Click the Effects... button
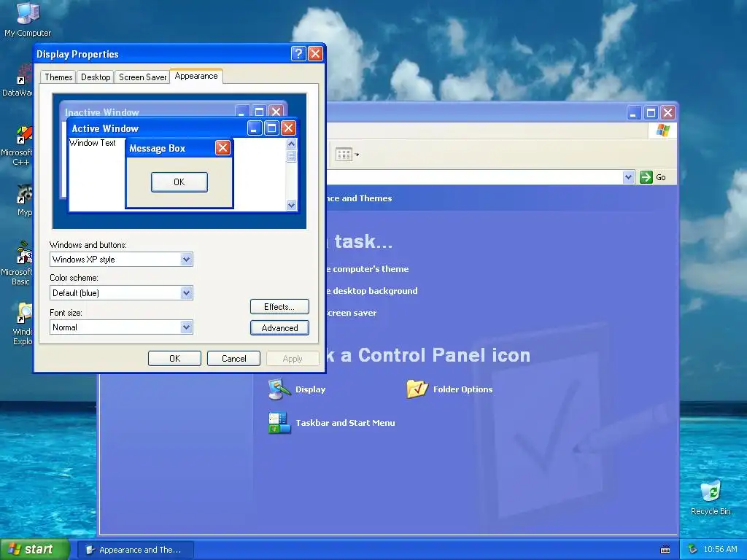 (x=279, y=307)
